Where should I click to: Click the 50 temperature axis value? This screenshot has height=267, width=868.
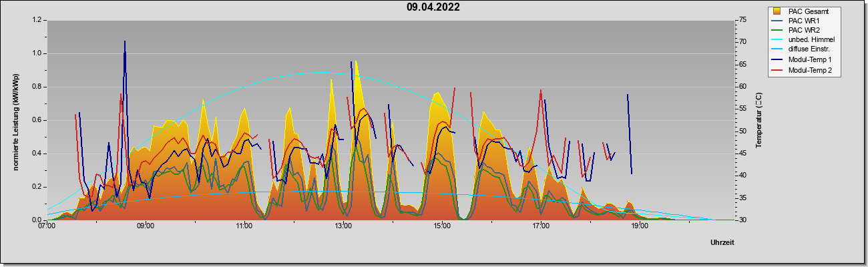pos(724,131)
